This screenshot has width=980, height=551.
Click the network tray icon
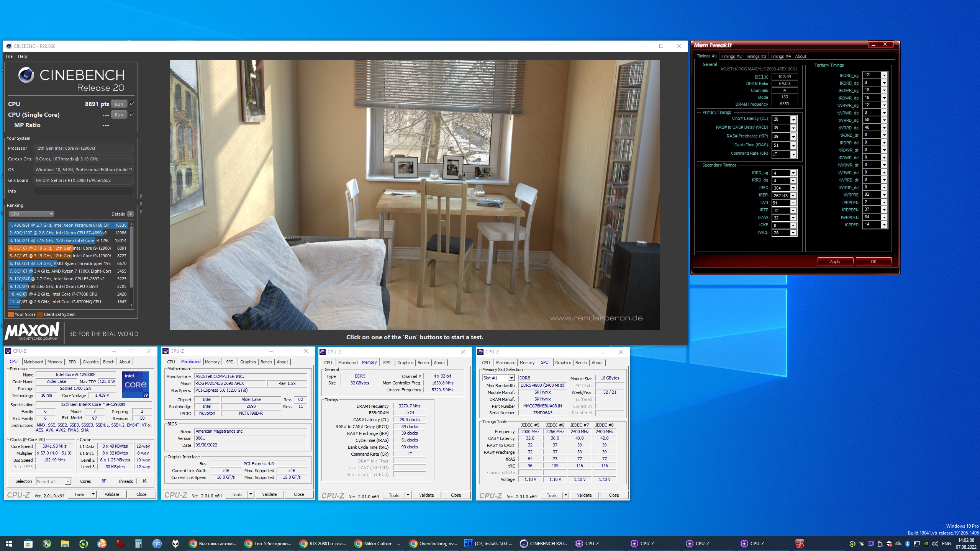[916, 543]
